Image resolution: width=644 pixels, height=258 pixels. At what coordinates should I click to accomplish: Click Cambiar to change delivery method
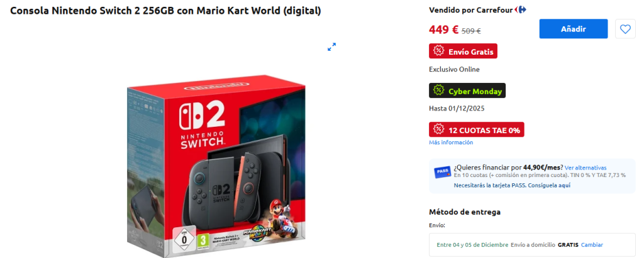592,245
